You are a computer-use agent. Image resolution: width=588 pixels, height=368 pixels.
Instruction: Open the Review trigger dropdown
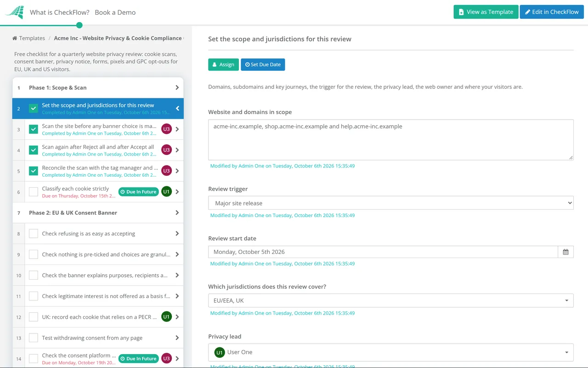coord(391,203)
